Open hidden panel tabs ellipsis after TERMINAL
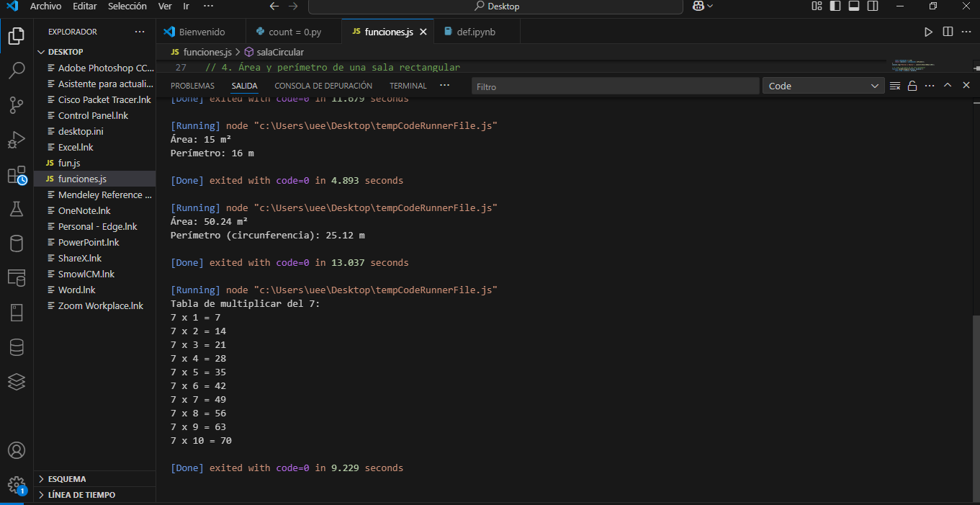980x505 pixels. 444,85
